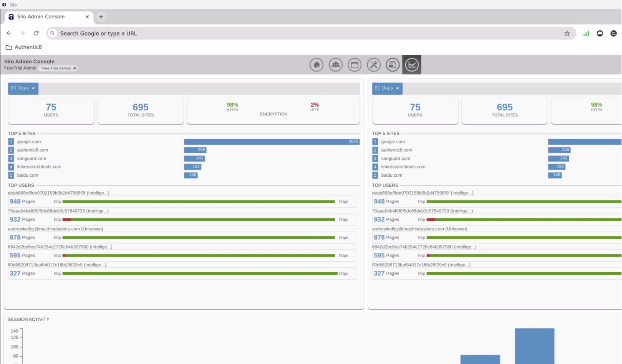The image size is (622, 364).
Task: Click the tallest Session Activity bar
Action: (x=534, y=346)
